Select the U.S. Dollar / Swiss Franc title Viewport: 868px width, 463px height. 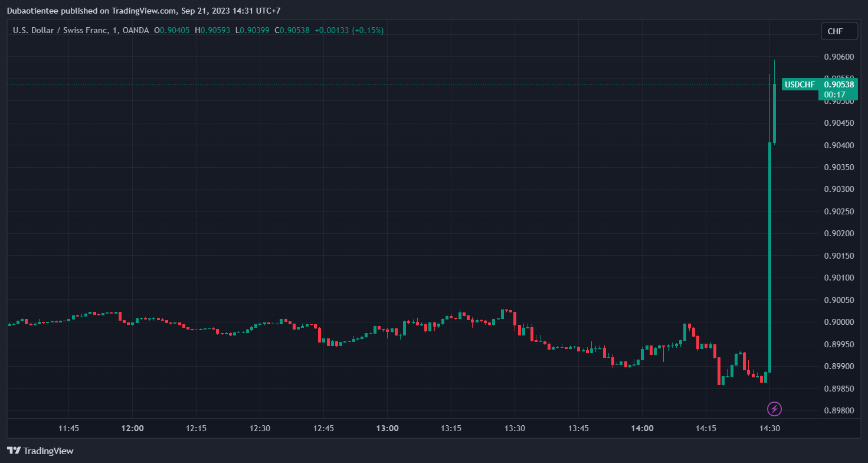pyautogui.click(x=59, y=30)
